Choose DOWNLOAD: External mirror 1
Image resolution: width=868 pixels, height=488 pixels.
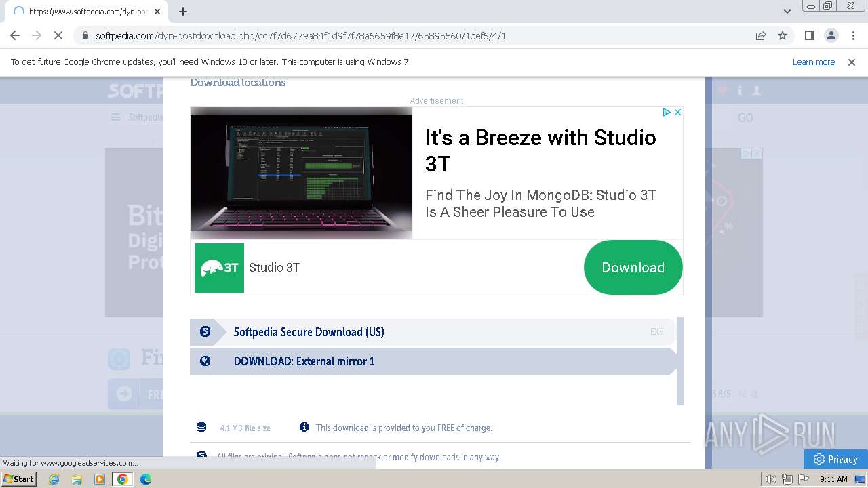(433, 361)
